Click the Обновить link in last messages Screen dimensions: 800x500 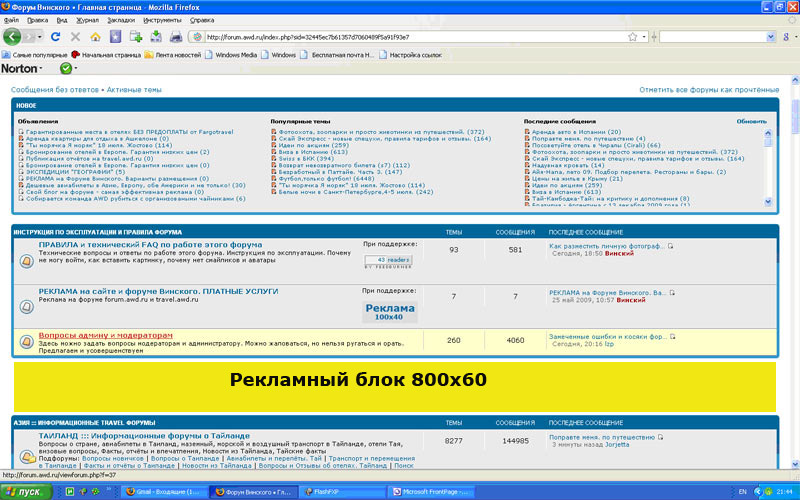coord(751,121)
